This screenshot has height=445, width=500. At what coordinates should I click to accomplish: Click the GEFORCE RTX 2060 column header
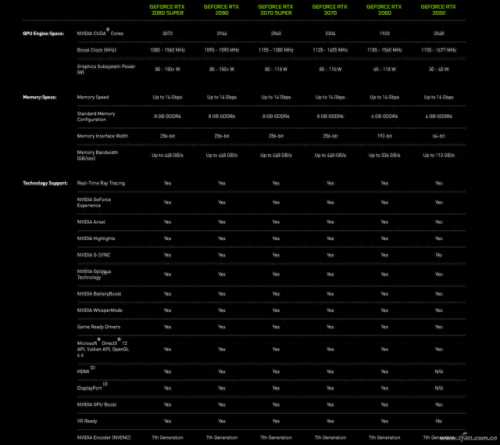pyautogui.click(x=384, y=10)
